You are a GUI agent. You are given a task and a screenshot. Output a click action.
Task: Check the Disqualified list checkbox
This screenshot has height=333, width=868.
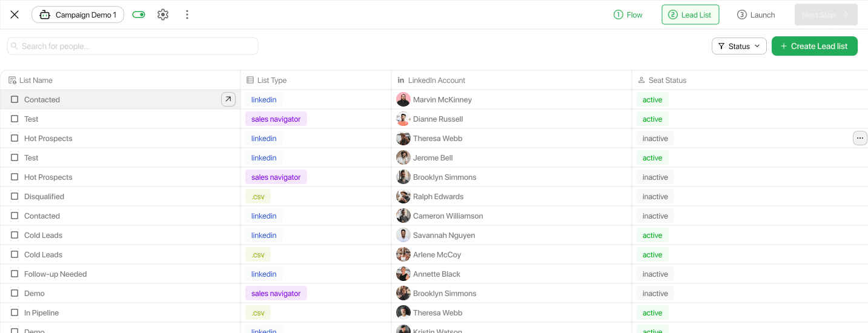(x=15, y=196)
